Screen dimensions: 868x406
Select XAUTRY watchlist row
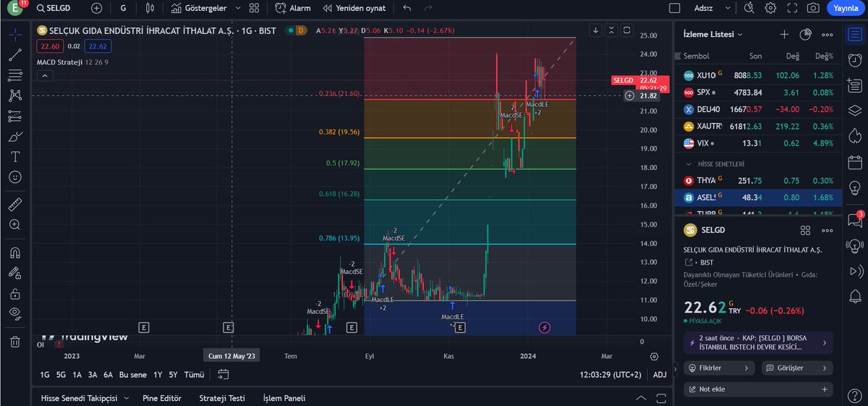(x=758, y=127)
